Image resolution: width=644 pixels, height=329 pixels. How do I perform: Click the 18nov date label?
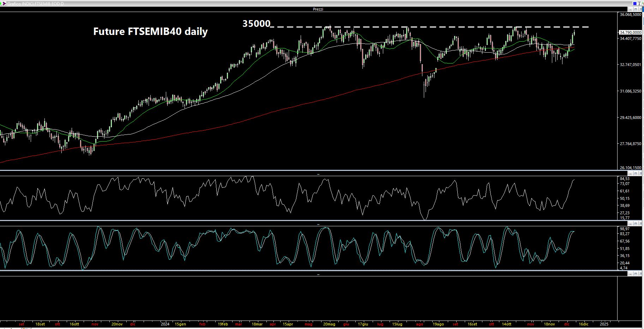pyautogui.click(x=549, y=324)
